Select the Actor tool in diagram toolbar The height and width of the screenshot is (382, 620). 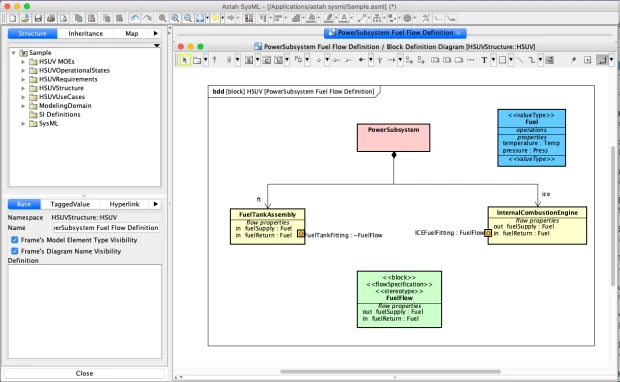point(229,60)
